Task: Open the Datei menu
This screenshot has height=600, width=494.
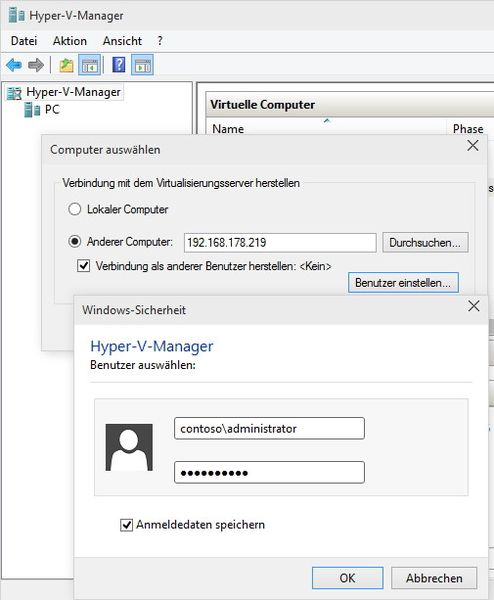Action: coord(24,41)
